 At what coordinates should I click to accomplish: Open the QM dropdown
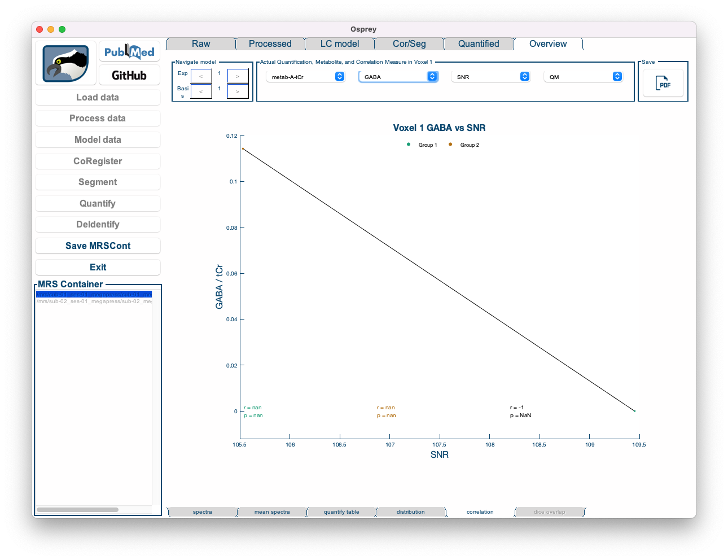(583, 77)
